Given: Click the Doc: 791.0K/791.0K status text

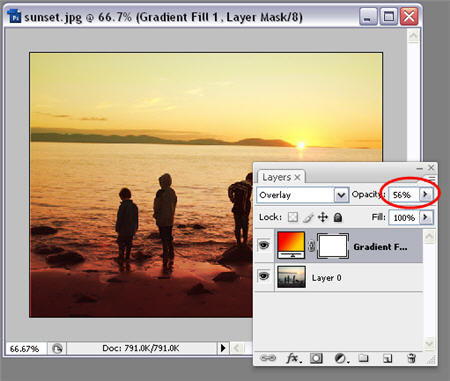Looking at the screenshot, I should [x=140, y=348].
